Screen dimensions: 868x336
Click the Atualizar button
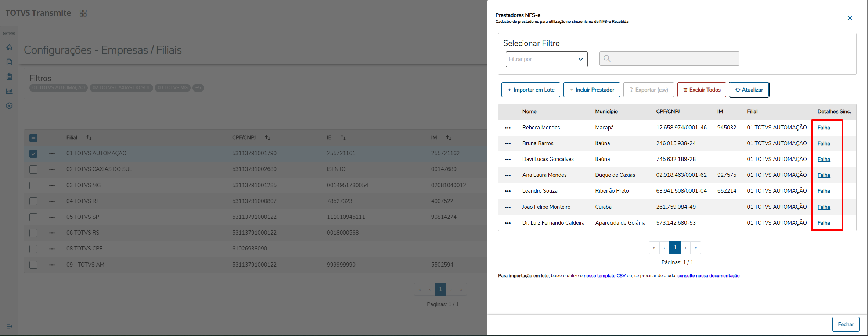pyautogui.click(x=749, y=90)
